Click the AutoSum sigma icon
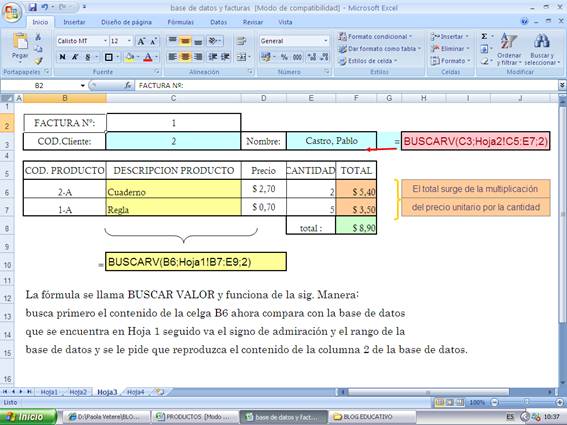This screenshot has height=425, width=567. click(484, 37)
